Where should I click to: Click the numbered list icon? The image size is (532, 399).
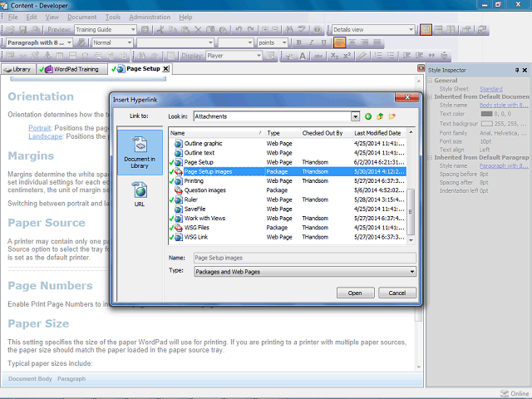(378, 56)
